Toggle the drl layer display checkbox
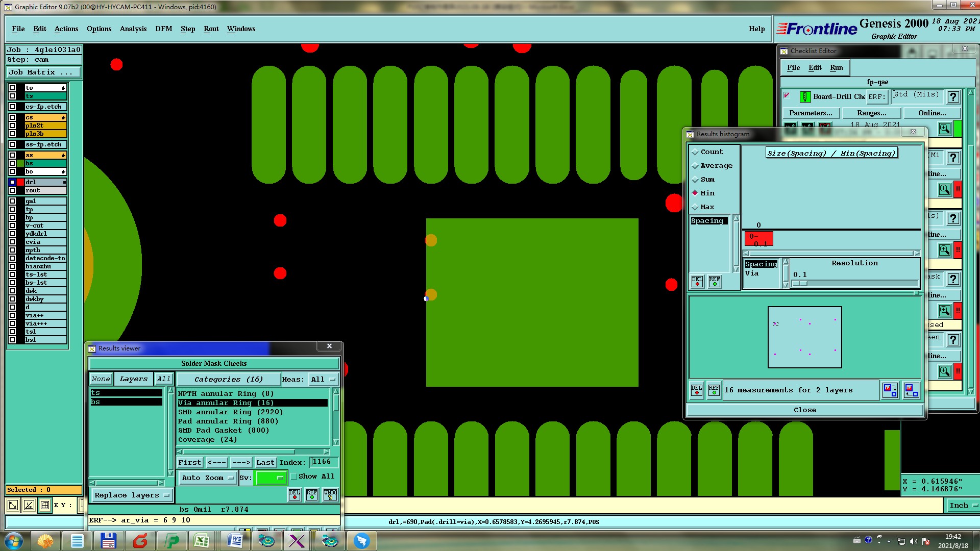Viewport: 980px width, 551px height. click(12, 182)
